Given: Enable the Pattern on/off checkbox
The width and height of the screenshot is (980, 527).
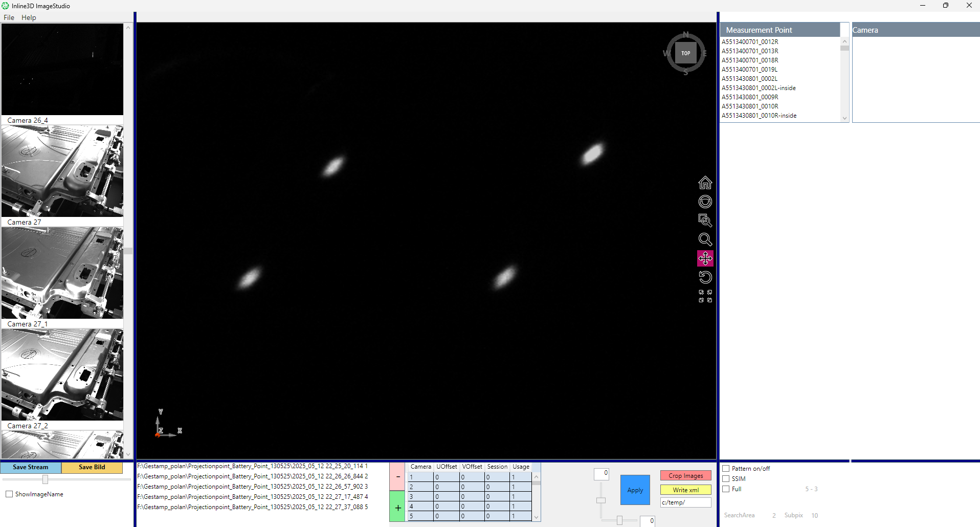Looking at the screenshot, I should pos(725,469).
